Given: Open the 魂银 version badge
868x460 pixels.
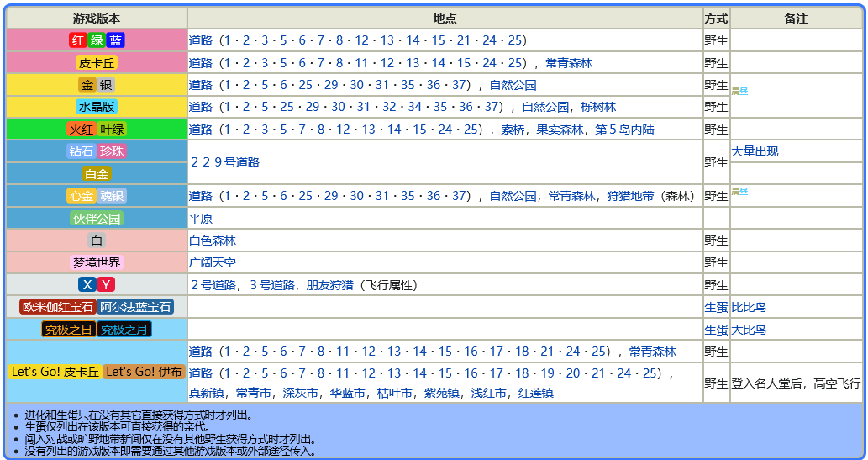Looking at the screenshot, I should [112, 196].
